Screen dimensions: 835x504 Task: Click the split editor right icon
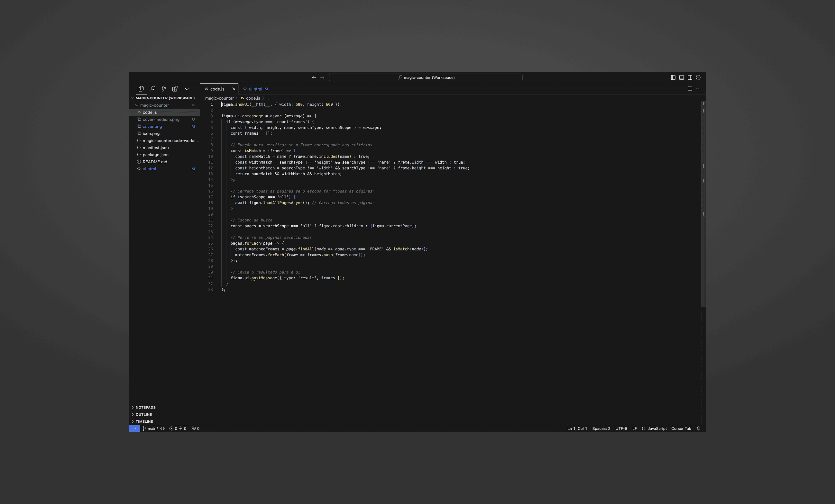click(x=690, y=89)
